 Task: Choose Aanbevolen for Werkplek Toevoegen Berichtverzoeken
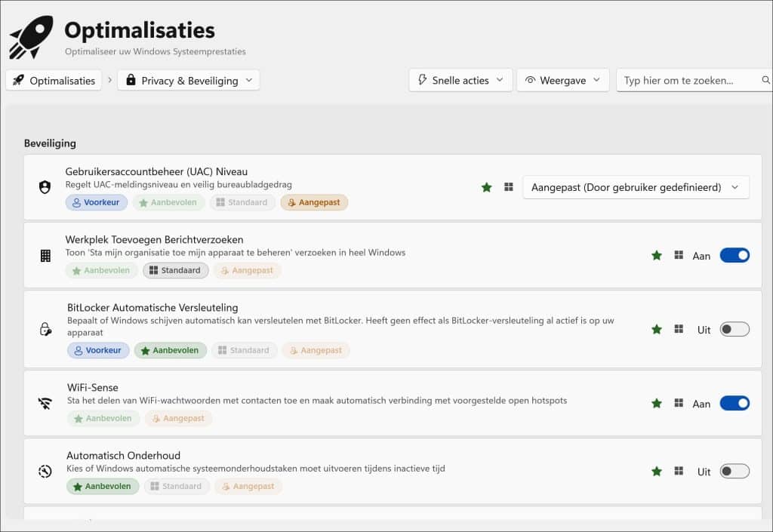(101, 270)
